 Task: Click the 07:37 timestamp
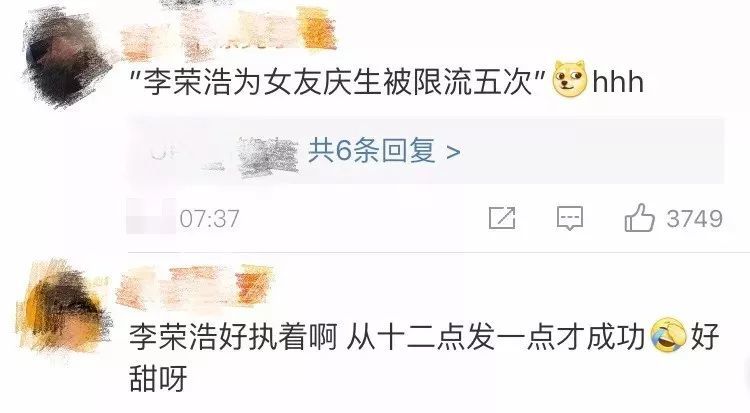210,219
